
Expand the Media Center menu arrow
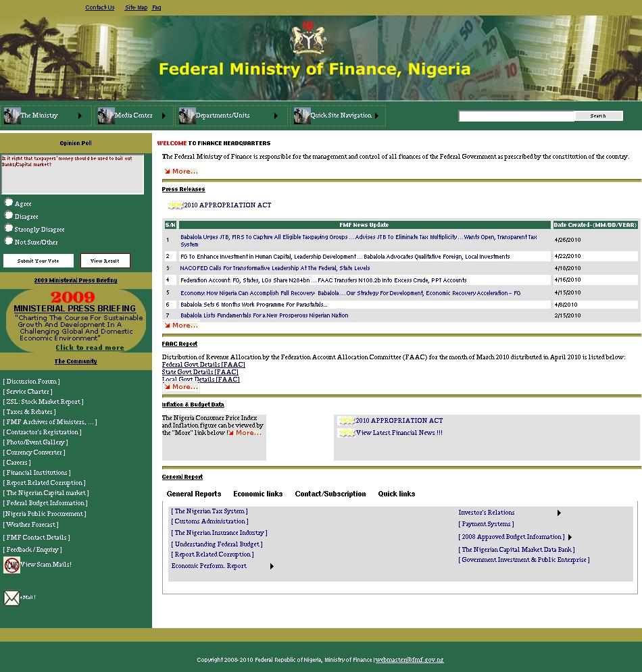point(164,115)
